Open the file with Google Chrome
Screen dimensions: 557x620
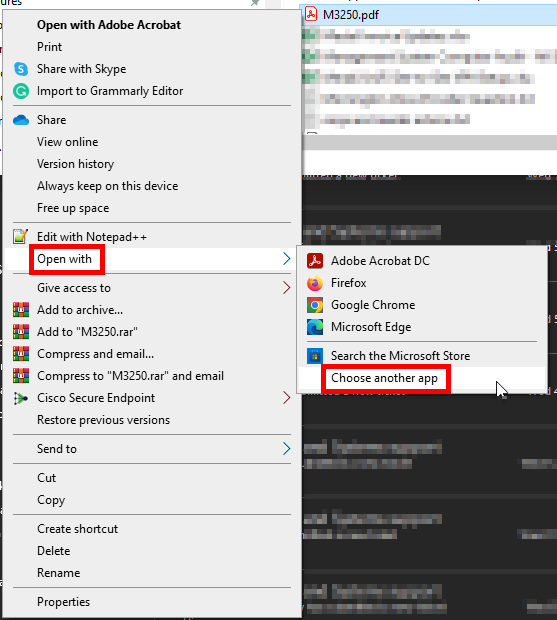tap(422, 305)
